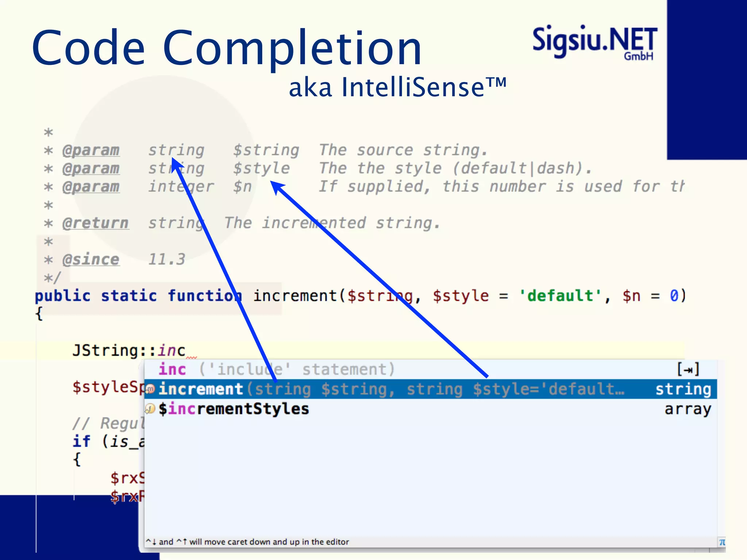
Task: Click the $style parameter in function signature
Action: [x=461, y=296]
